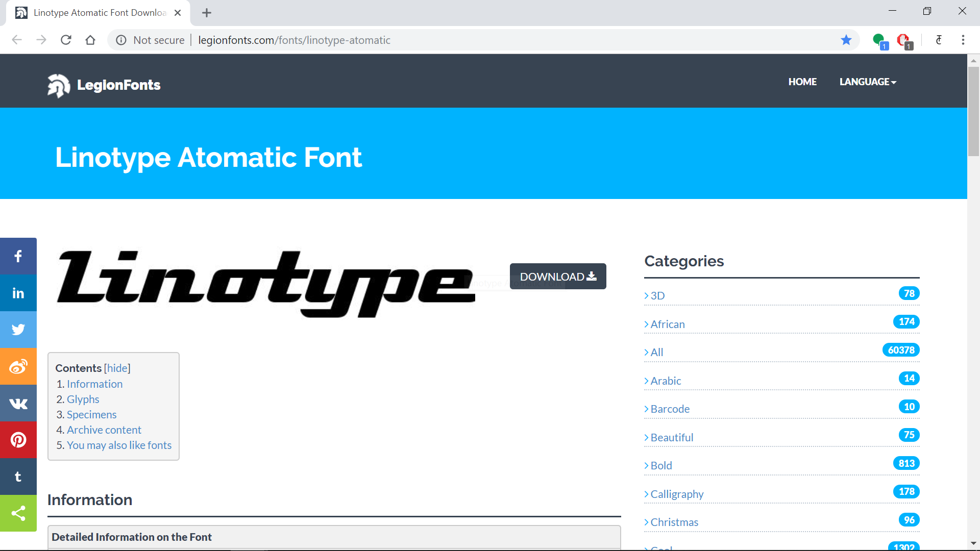The width and height of the screenshot is (980, 551).
Task: Expand the LANGUAGE dropdown menu
Action: pos(868,82)
